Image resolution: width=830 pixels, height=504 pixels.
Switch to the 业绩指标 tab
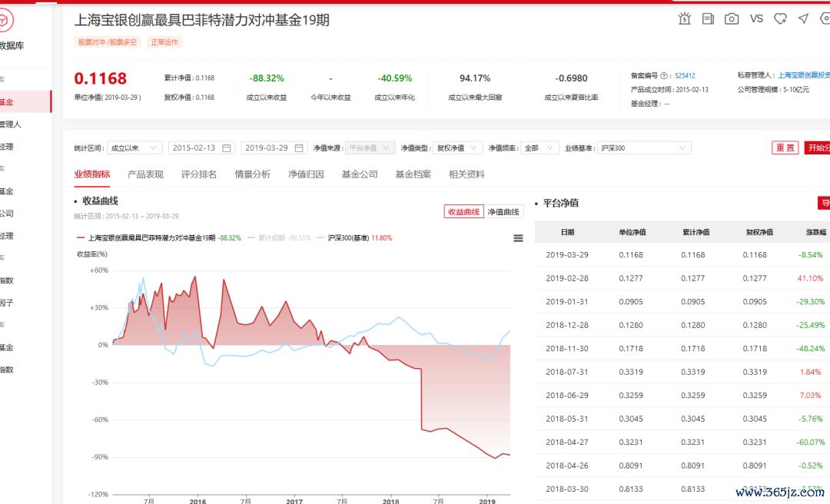92,174
